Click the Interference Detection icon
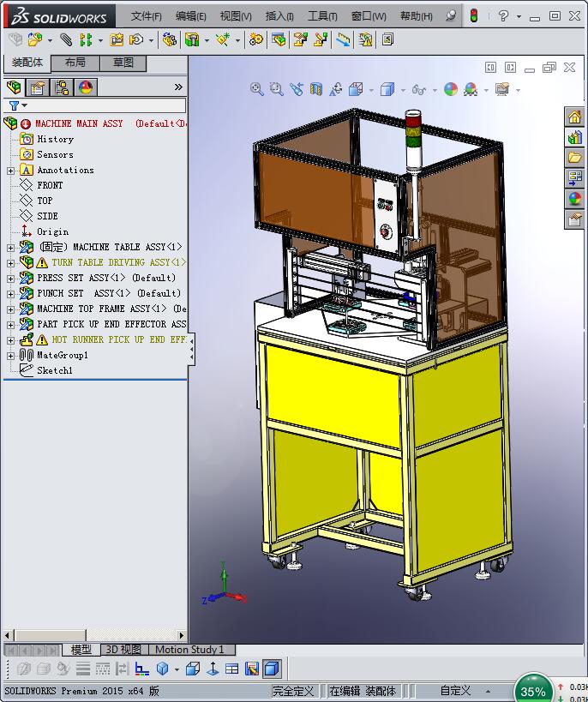The width and height of the screenshot is (588, 702). [x=343, y=39]
